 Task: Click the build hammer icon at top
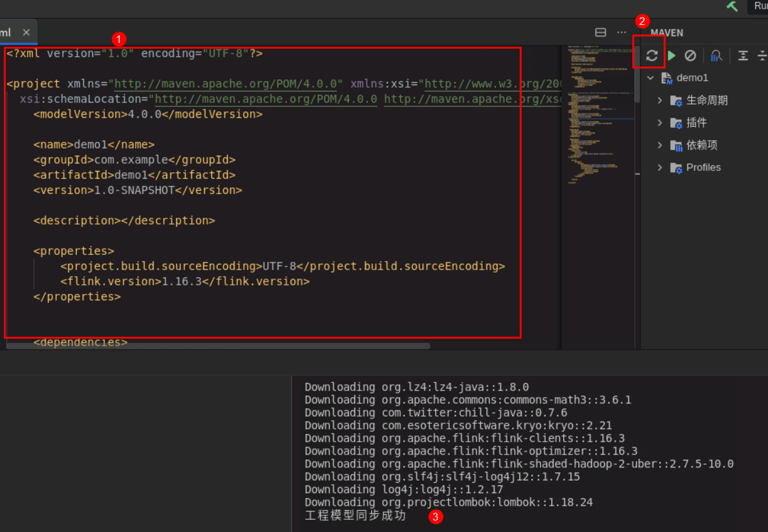[732, 6]
